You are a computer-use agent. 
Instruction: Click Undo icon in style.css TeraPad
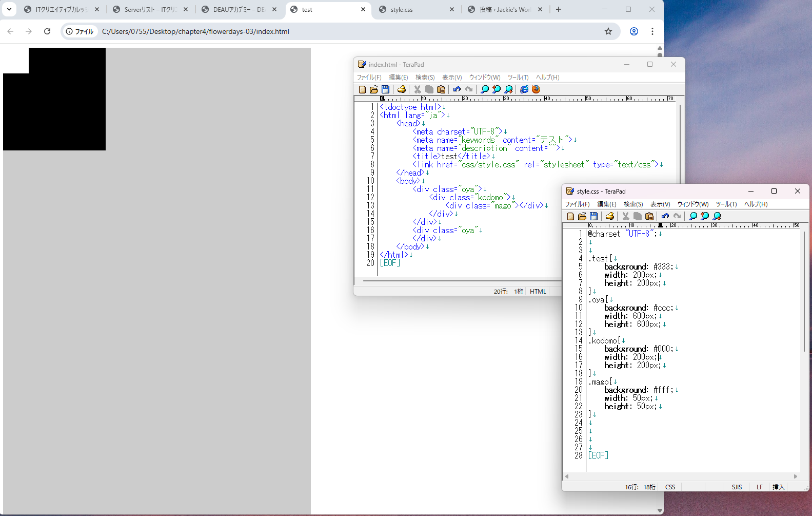(x=665, y=216)
